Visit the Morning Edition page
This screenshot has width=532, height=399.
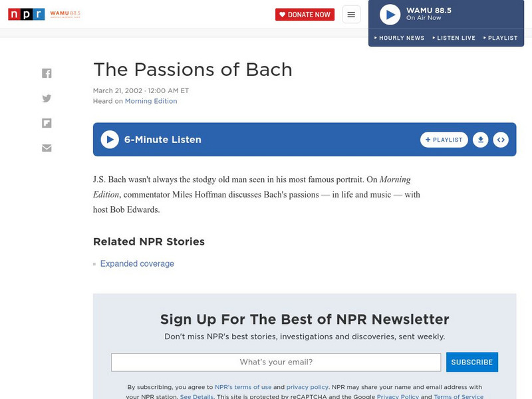[x=150, y=100]
